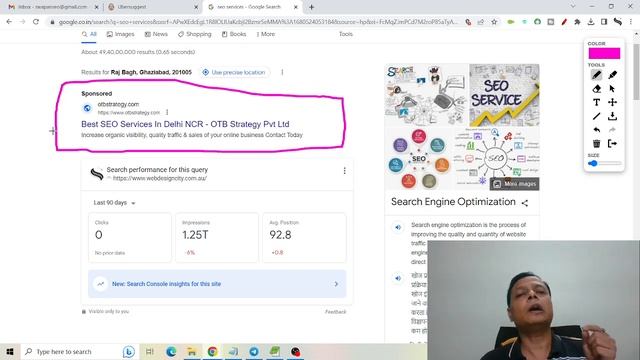Open a new browser tab
This screenshot has width=640, height=360.
311,7
